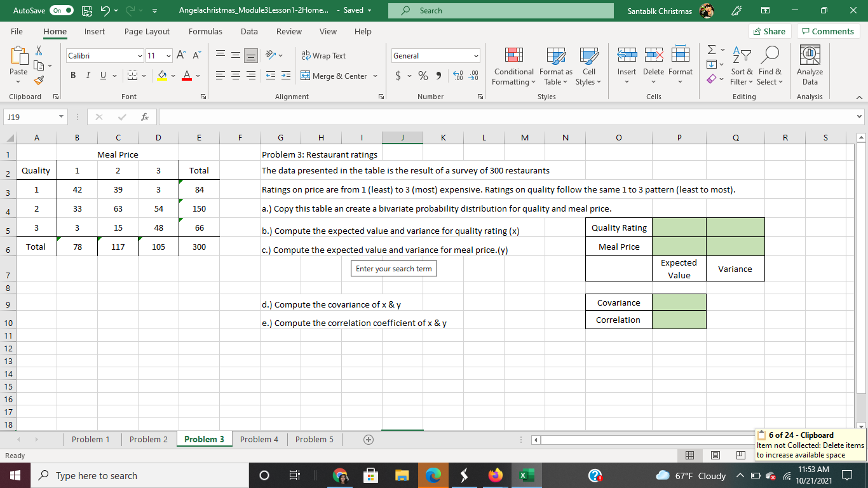Image resolution: width=868 pixels, height=488 pixels.
Task: Click the Format Painter brush icon
Action: click(x=39, y=79)
